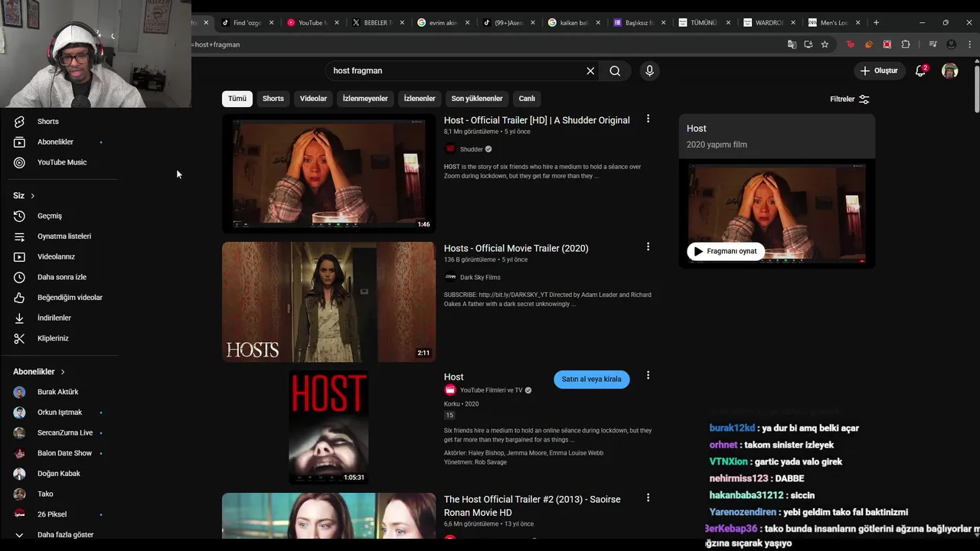Open Doğan Kabak channel
This screenshot has height=551, width=980.
tap(58, 474)
